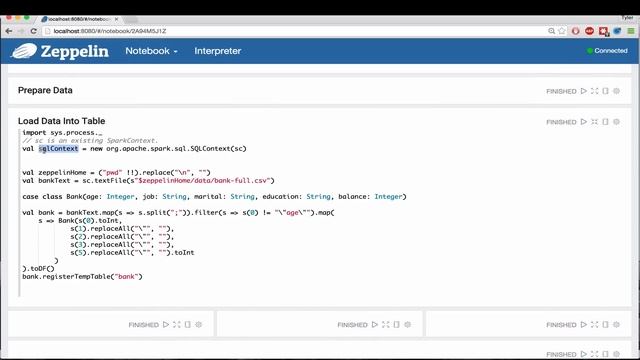Click FINISHED status in the middle column paragraph

(352, 325)
